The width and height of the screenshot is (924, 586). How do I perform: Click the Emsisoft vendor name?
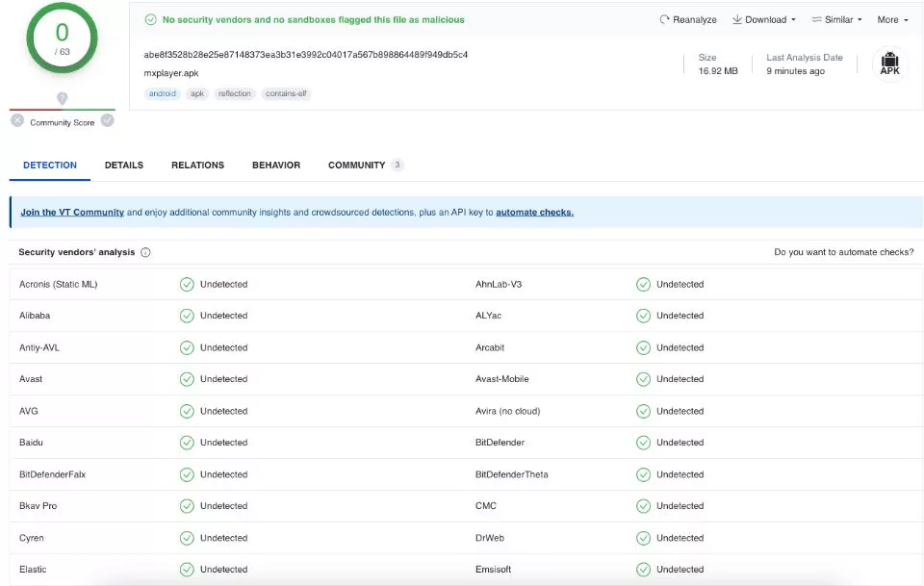pos(493,570)
